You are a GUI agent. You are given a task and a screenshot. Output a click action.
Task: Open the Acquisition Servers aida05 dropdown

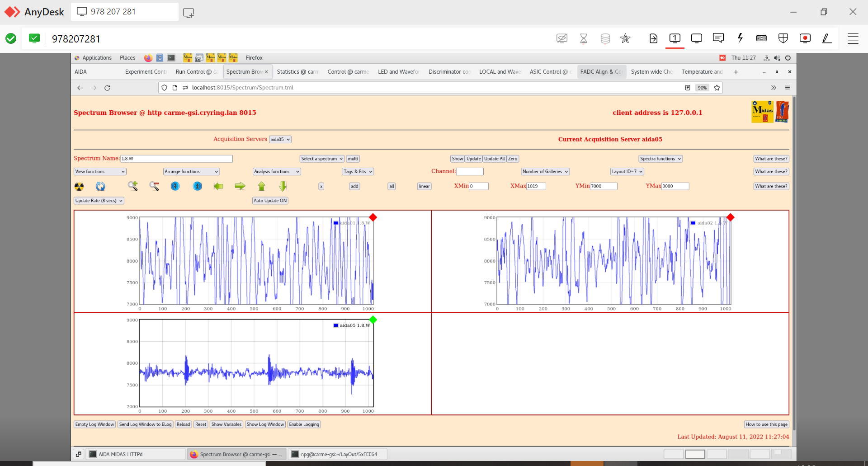tap(280, 140)
